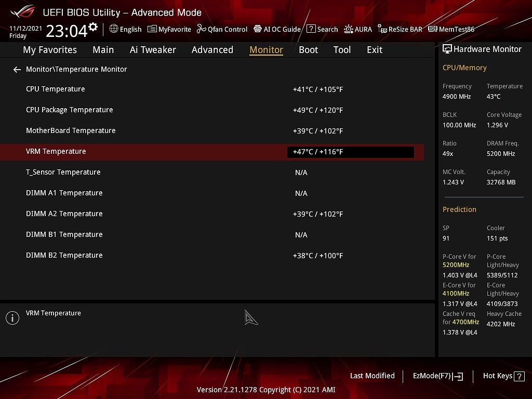Click the AI OC Guide chip icon
532x399 pixels.
[258, 29]
